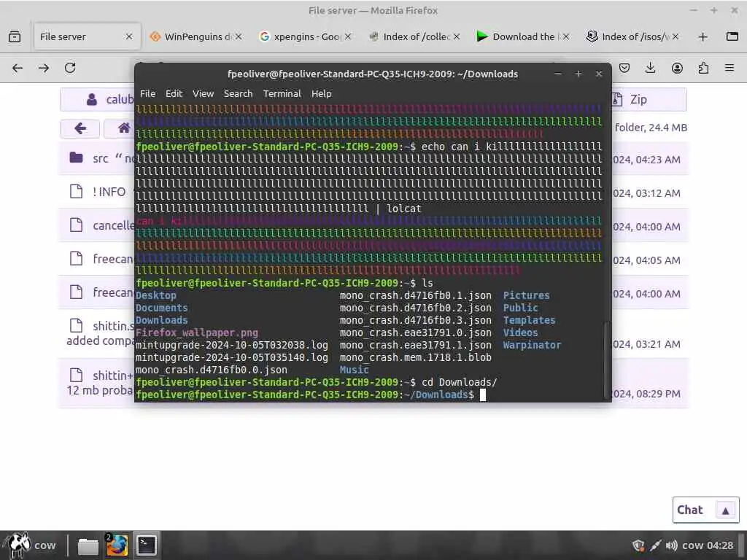
Task: Switch to the Index of /collec tab
Action: (414, 36)
